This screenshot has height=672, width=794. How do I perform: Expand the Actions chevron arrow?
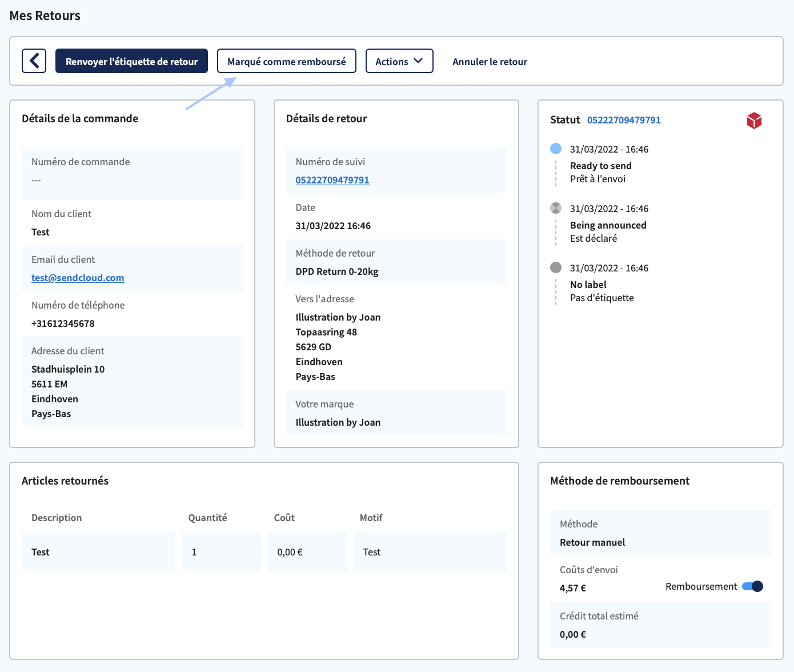click(x=418, y=61)
